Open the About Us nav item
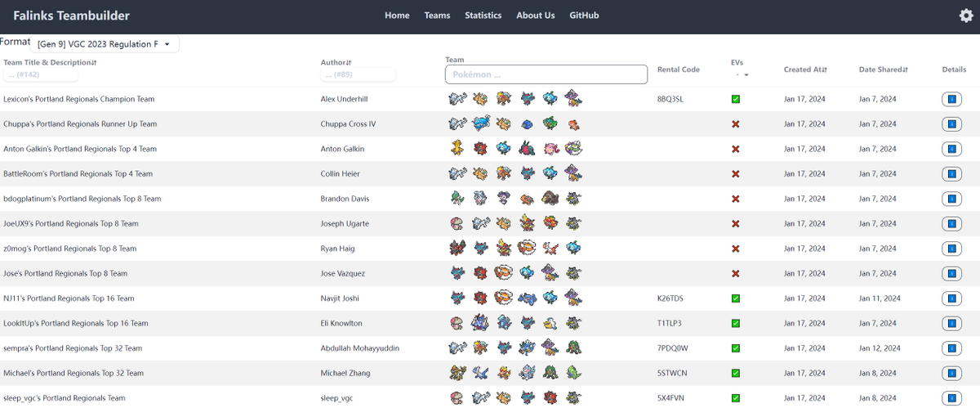Screen dimensions: 980x408 tap(536, 16)
